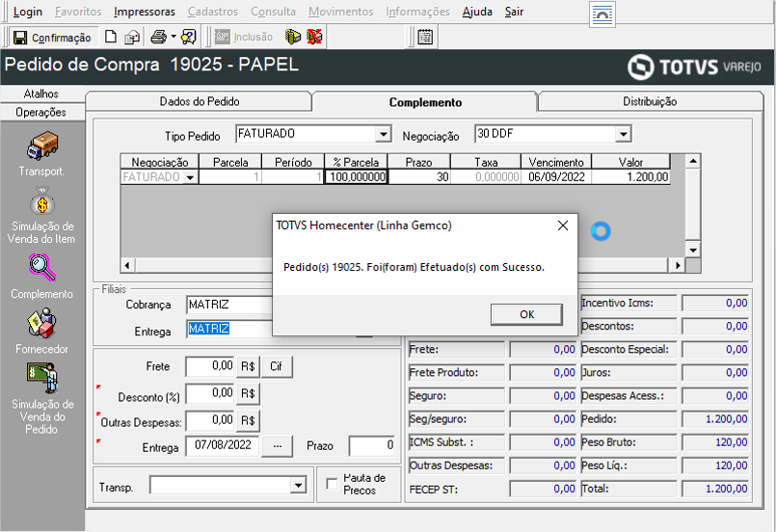Open the printer dropdown arrow
This screenshot has width=776, height=532.
click(174, 37)
